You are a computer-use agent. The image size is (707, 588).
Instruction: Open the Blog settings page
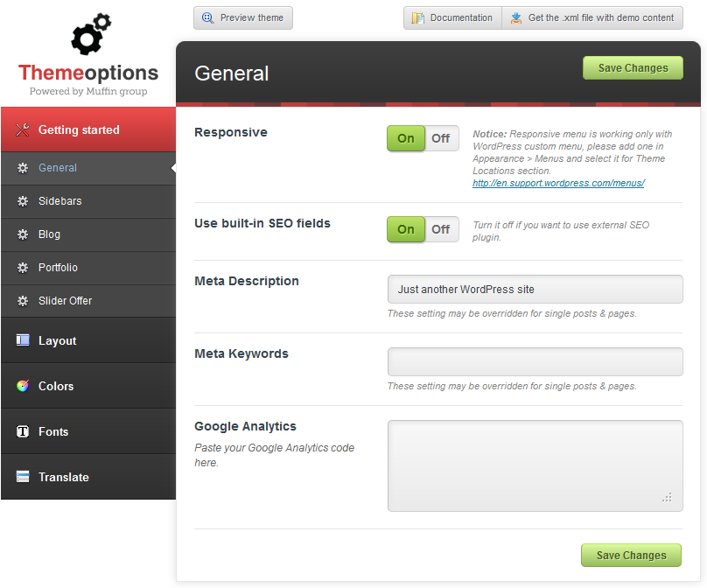coord(49,234)
